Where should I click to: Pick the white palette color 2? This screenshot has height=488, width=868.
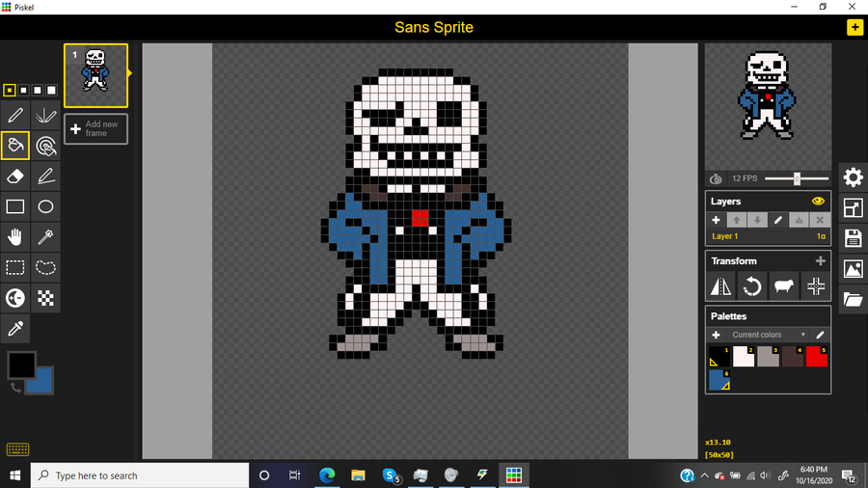point(744,357)
